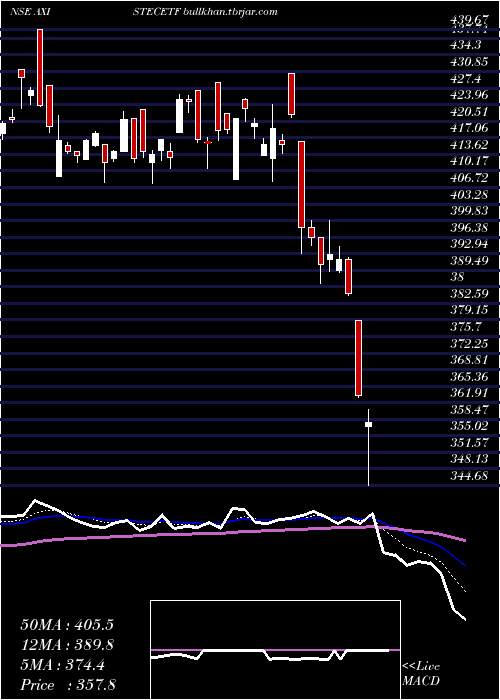Image resolution: width=500 pixels, height=700 pixels.
Task: Pick the 406.72 price axis label
Action: (x=467, y=178)
